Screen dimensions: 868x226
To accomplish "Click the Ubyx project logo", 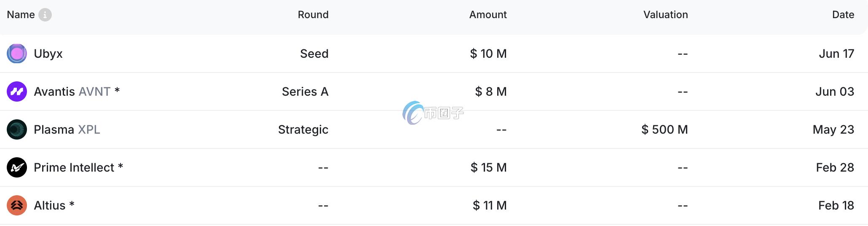I will coord(17,54).
